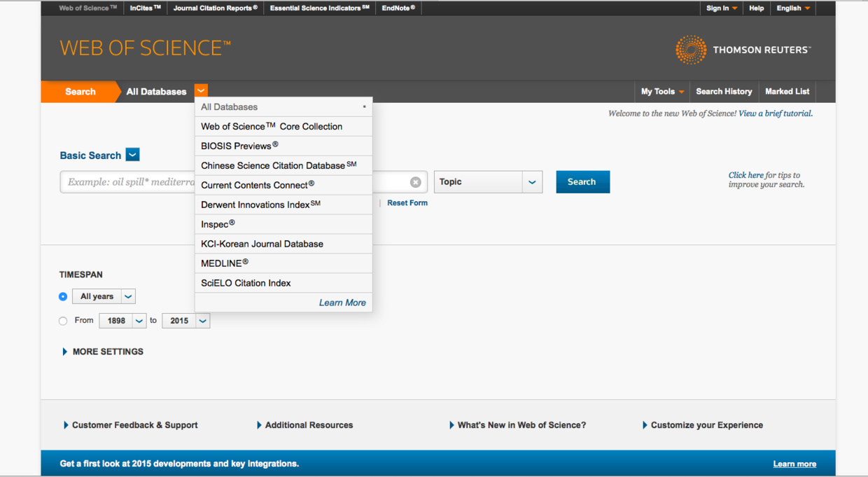Image resolution: width=868 pixels, height=477 pixels.
Task: Expand Customize your Experience
Action: [x=702, y=425]
